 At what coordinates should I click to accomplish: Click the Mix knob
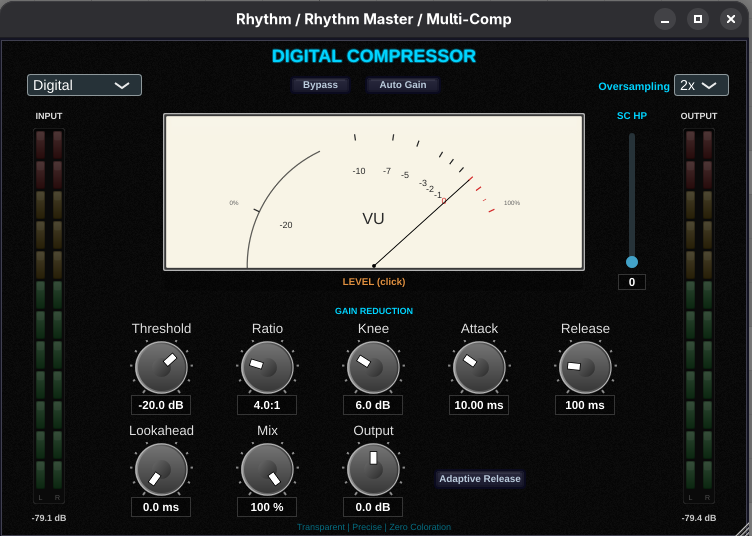(x=267, y=469)
